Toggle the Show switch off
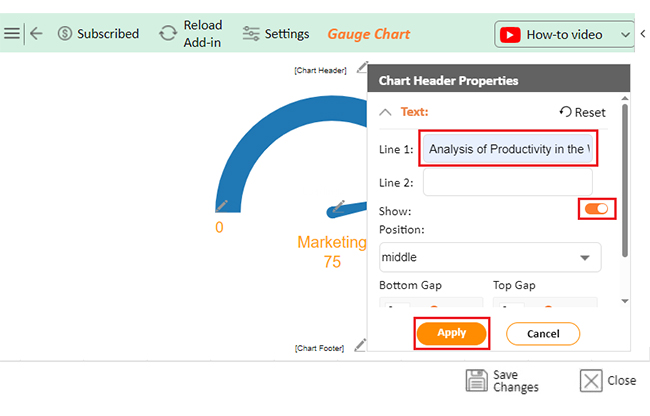This screenshot has width=650, height=416. [597, 209]
